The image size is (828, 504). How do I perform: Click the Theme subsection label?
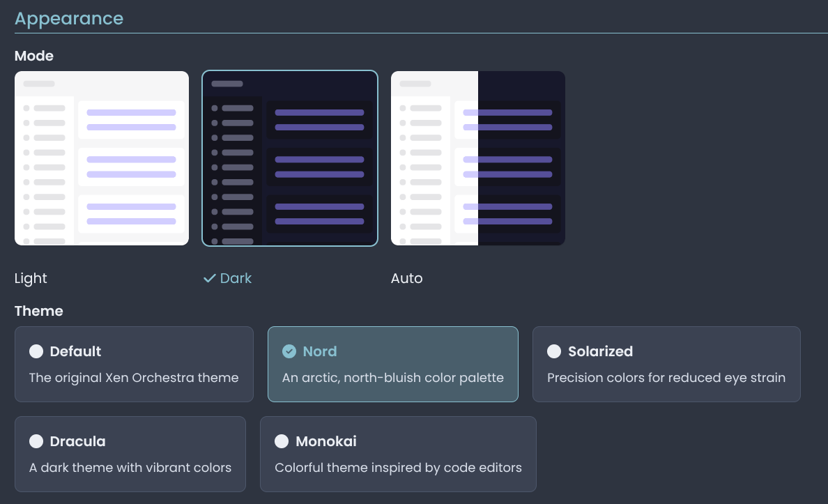tap(39, 311)
